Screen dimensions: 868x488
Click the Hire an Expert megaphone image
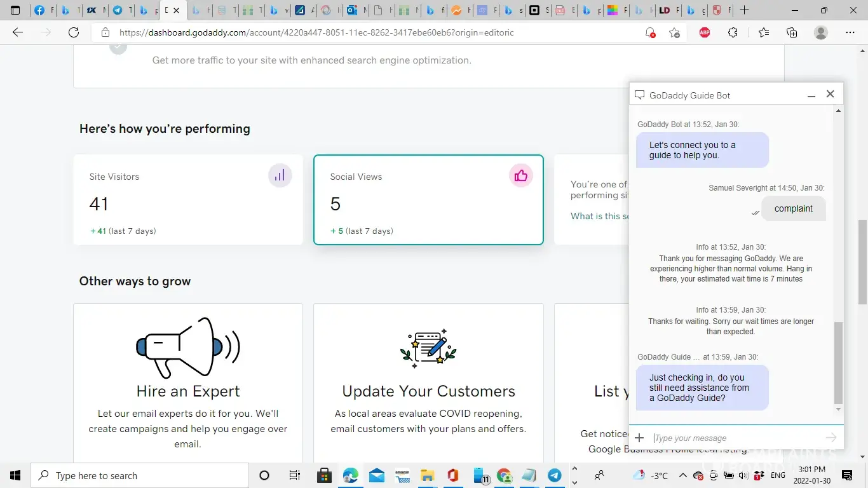tap(188, 347)
